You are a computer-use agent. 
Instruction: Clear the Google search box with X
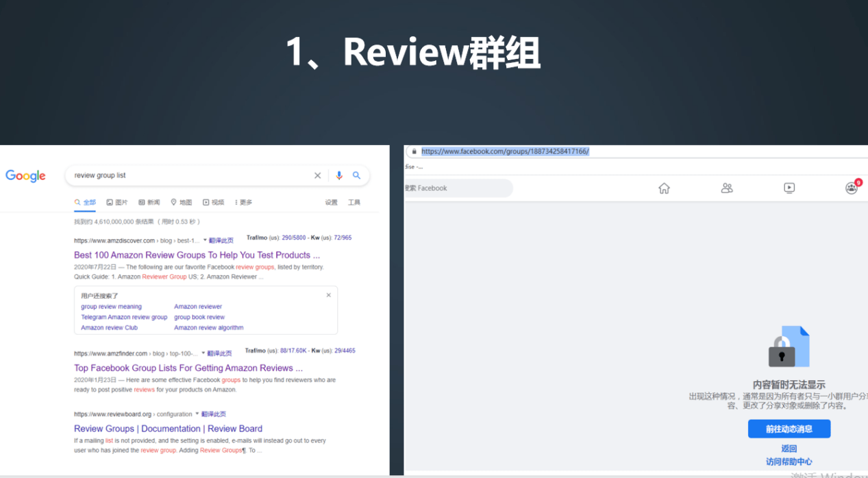(x=317, y=175)
